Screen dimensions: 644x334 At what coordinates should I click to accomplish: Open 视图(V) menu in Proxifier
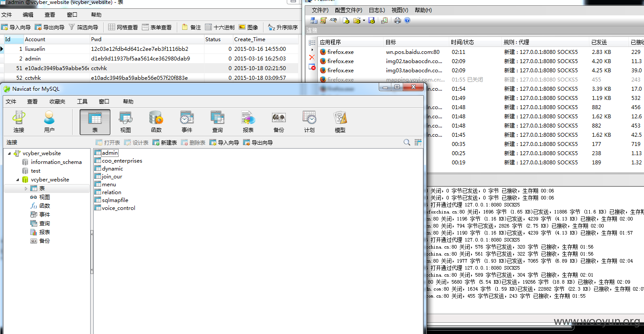pos(400,10)
